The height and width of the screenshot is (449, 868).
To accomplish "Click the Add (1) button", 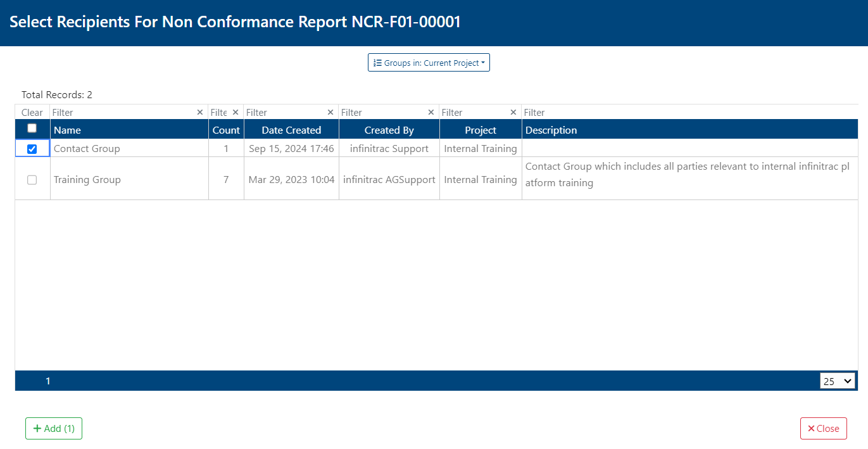I will pos(54,429).
